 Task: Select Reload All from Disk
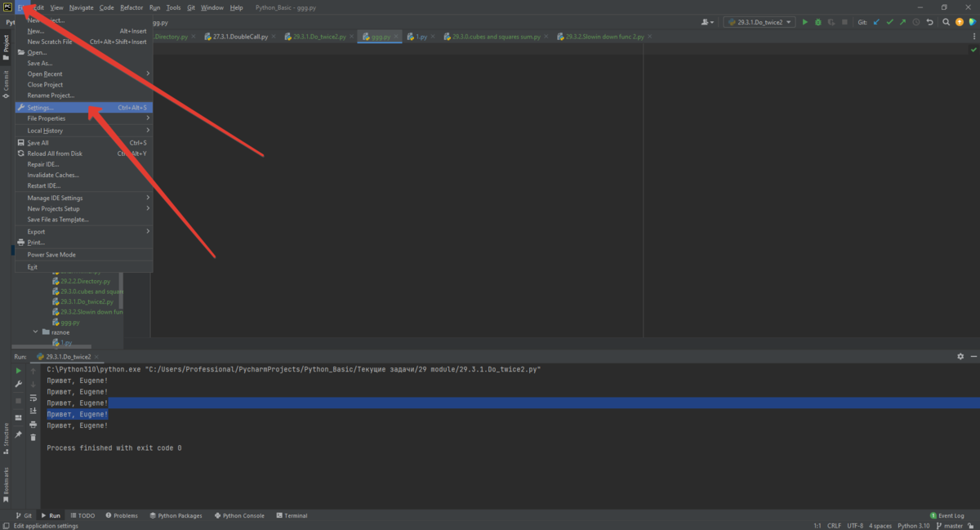[x=83, y=154]
